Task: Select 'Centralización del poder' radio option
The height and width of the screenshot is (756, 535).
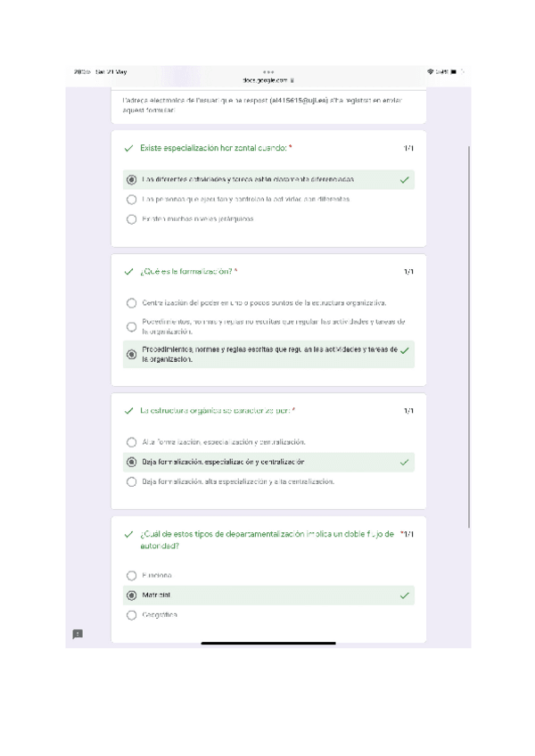Action: 132,303
